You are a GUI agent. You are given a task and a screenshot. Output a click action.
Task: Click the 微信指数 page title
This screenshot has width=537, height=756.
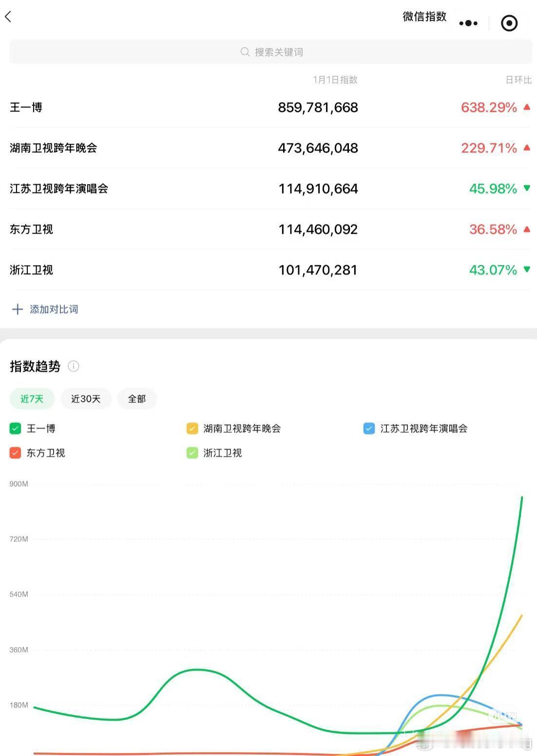coord(424,17)
